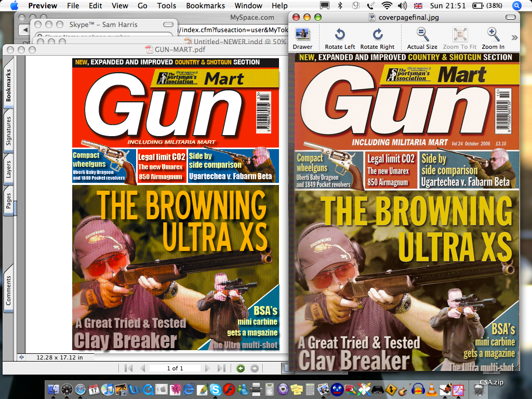The image size is (532, 399).
Task: Click the green previous view arrow
Action: 241,368
